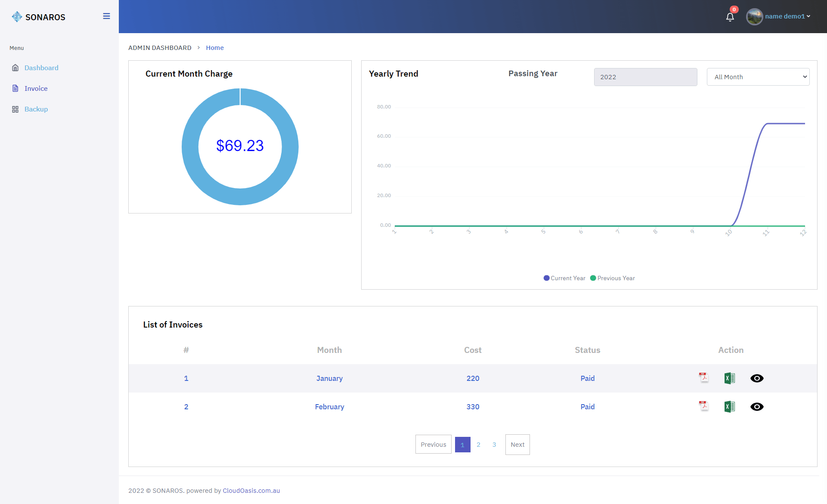Export February invoice to Excel

tap(729, 407)
